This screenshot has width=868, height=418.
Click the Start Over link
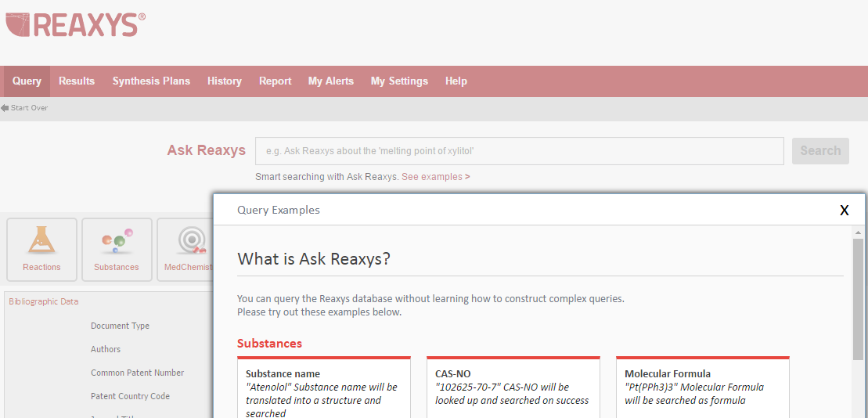point(29,108)
